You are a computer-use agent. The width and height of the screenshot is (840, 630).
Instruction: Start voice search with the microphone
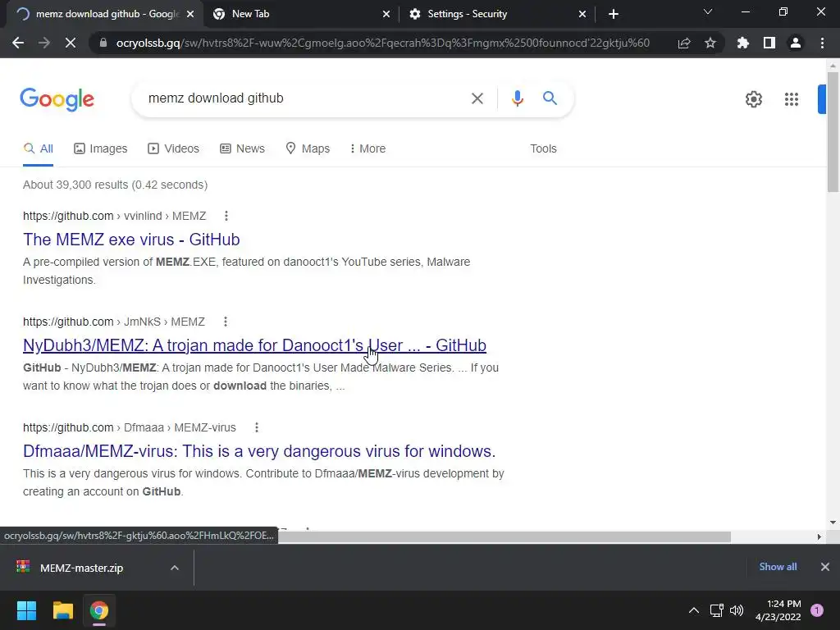(x=517, y=98)
